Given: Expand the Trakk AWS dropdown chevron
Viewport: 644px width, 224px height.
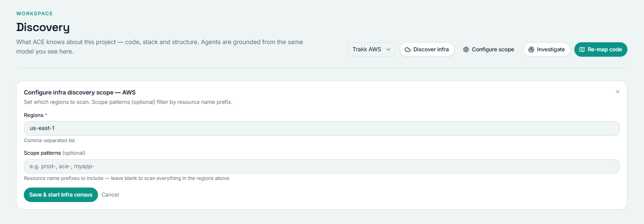Looking at the screenshot, I should 388,49.
